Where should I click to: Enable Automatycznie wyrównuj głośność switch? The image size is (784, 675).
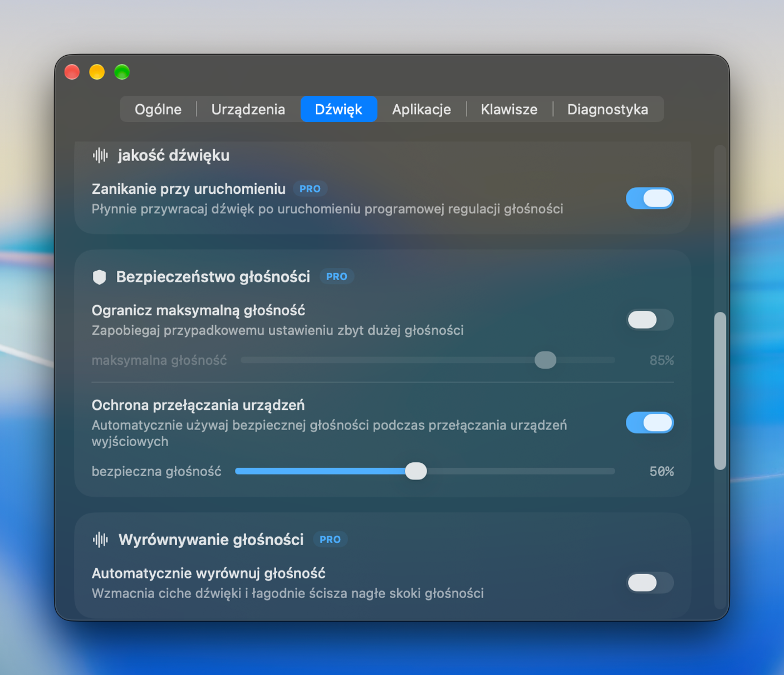click(650, 583)
